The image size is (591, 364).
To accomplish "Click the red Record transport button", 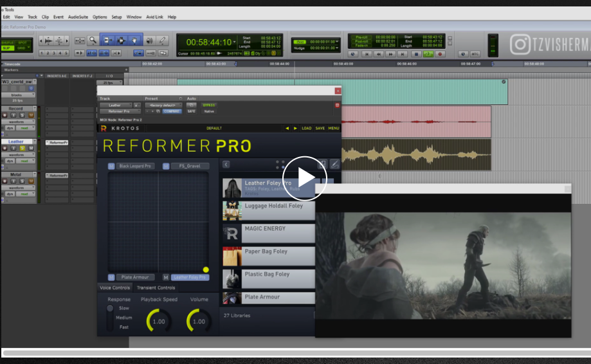I will tap(439, 54).
